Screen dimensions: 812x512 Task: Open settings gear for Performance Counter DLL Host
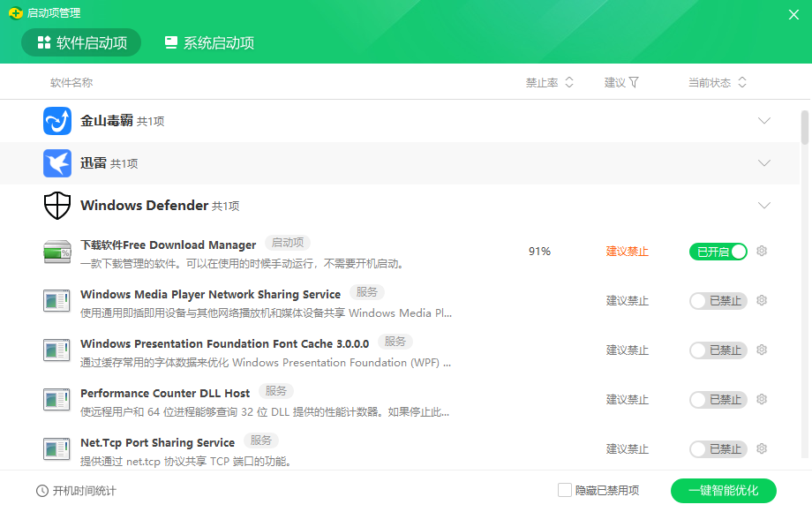[x=761, y=399]
